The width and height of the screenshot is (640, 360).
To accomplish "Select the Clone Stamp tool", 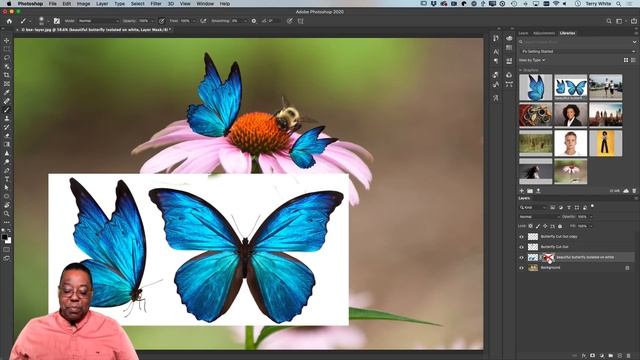I will coord(7,118).
